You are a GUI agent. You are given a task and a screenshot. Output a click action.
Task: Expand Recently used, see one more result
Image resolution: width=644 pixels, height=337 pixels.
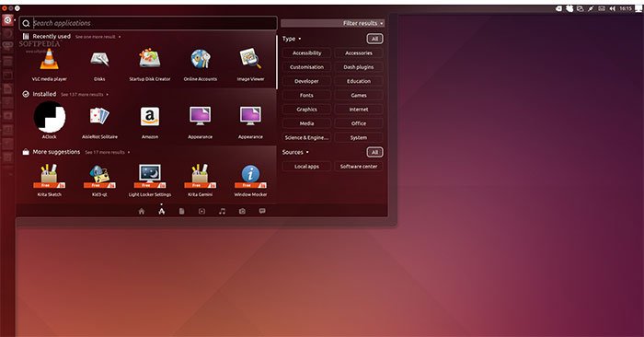click(x=98, y=37)
